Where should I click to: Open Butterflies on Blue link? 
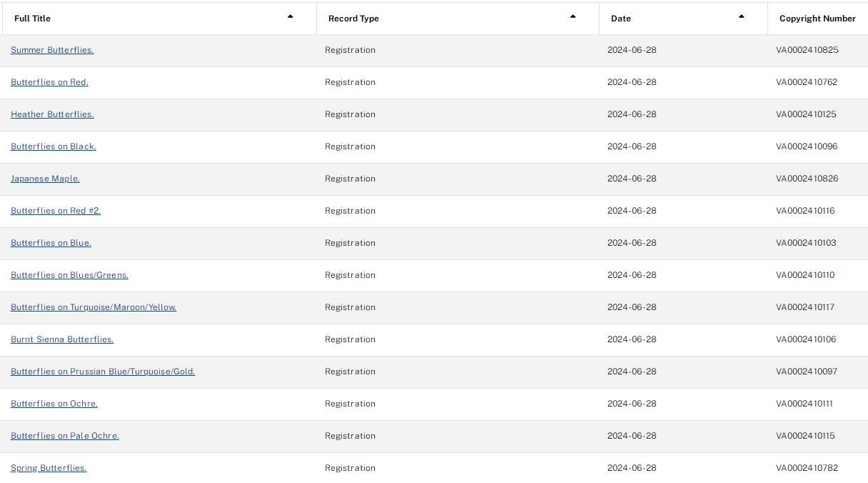pyautogui.click(x=51, y=243)
